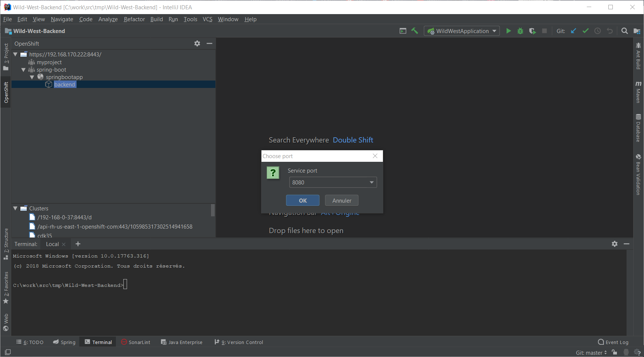Click the Git update project arrow icon

573,31
